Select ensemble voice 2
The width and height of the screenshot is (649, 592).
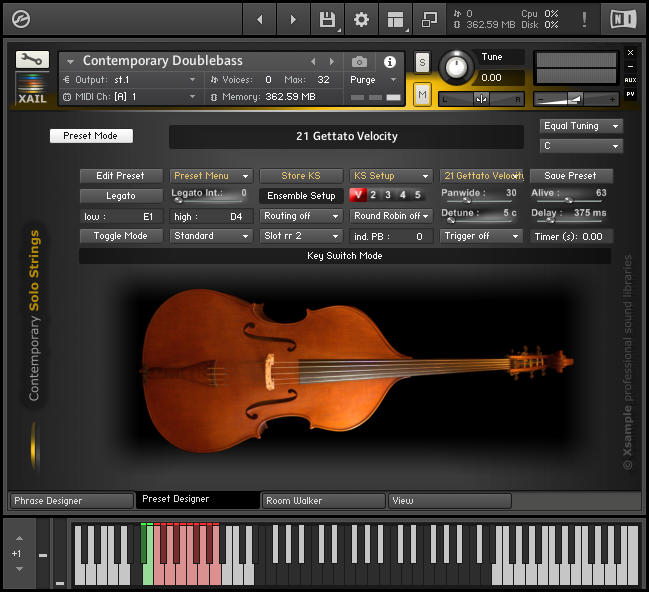[373, 195]
